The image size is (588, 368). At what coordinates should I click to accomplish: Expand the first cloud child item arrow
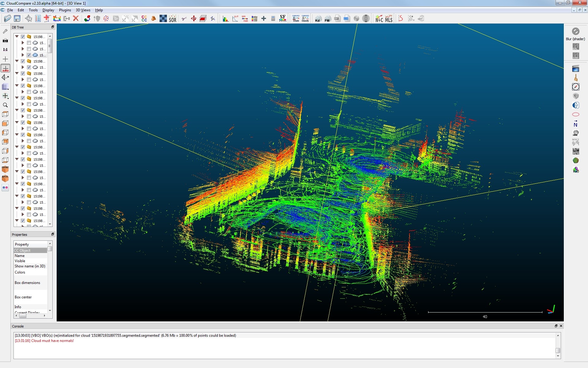(x=23, y=43)
